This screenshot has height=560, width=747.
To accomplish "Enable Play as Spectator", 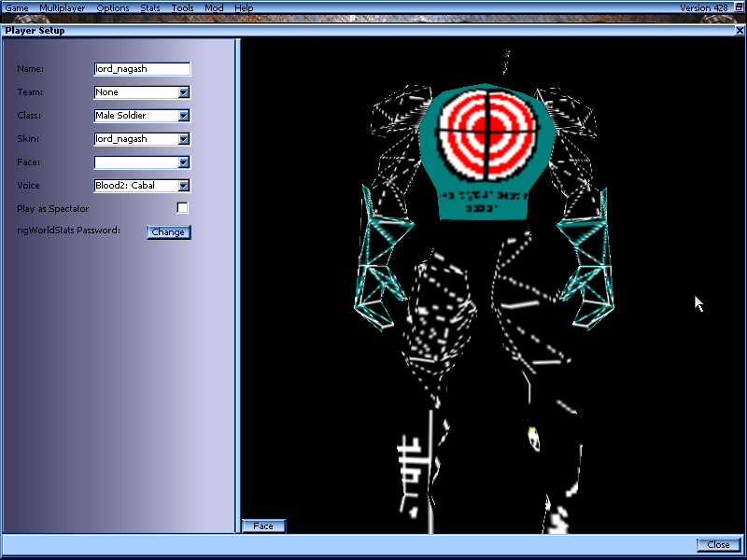I will 183,208.
